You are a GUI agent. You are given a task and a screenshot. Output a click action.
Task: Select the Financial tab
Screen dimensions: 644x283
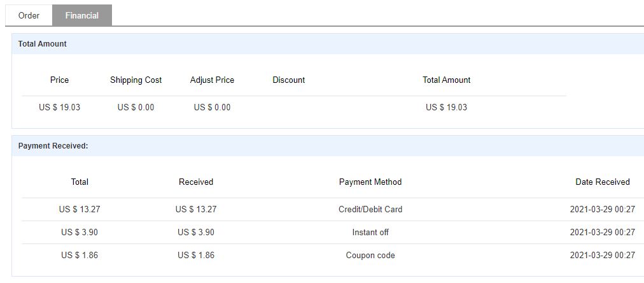pyautogui.click(x=81, y=15)
